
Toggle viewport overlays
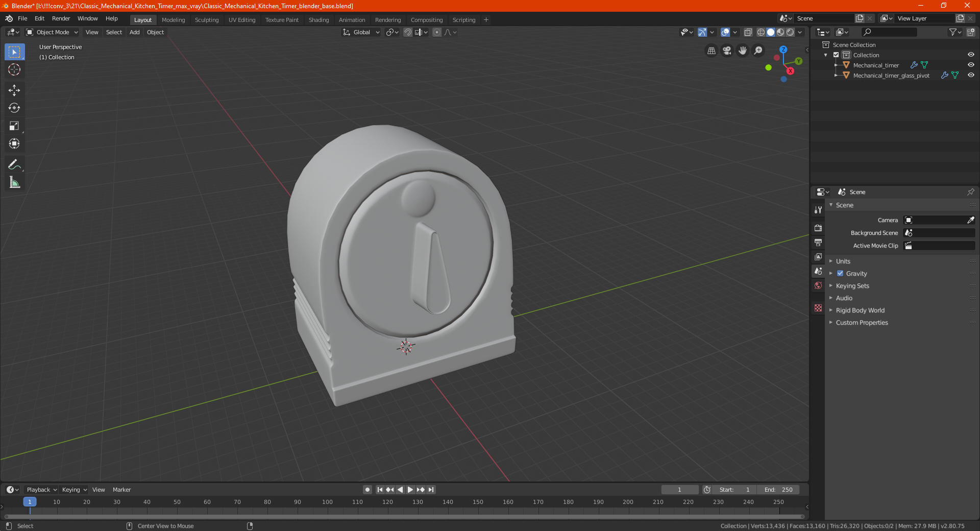pyautogui.click(x=725, y=32)
